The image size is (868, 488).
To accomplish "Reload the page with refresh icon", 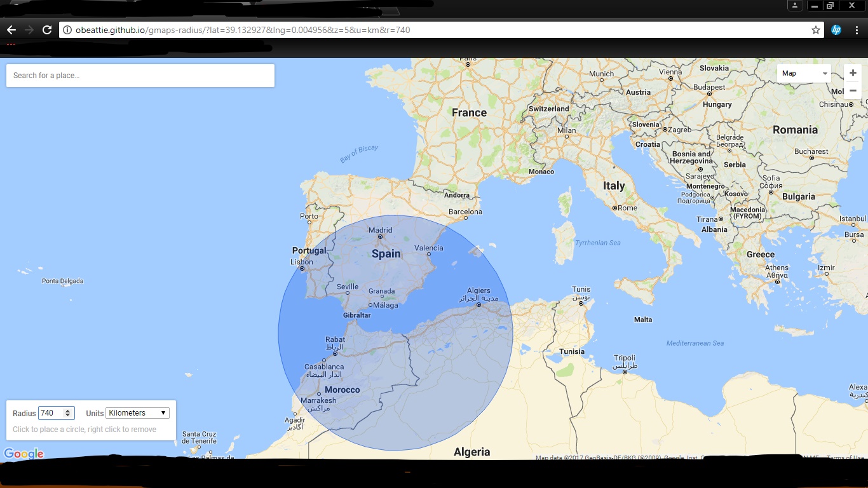I will pyautogui.click(x=47, y=30).
